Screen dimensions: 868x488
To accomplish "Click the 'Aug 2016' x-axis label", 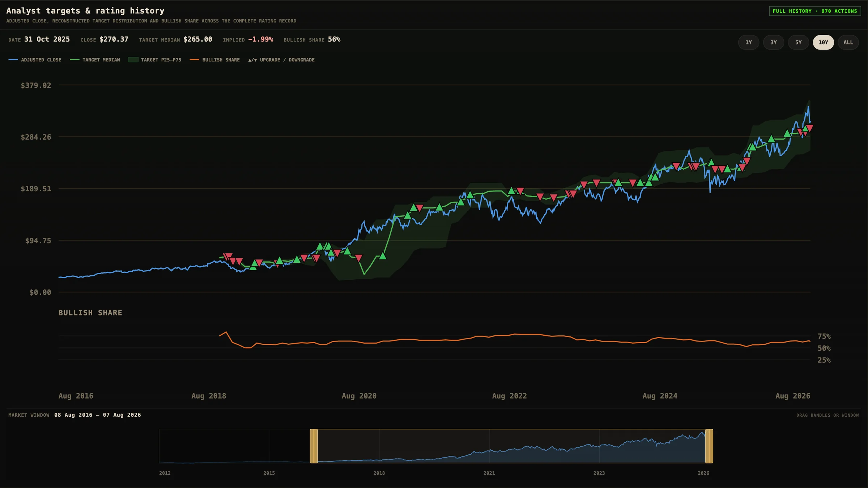I will 76,396.
